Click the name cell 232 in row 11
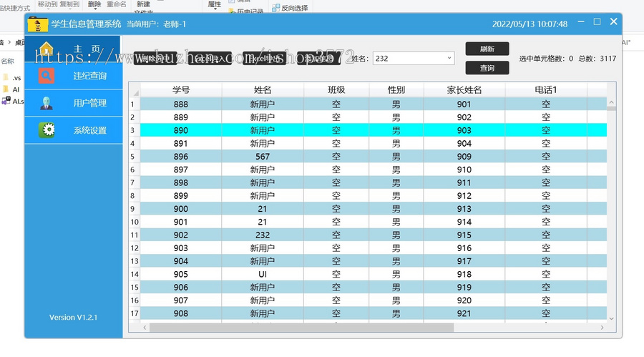The height and width of the screenshot is (357, 644). tap(263, 235)
